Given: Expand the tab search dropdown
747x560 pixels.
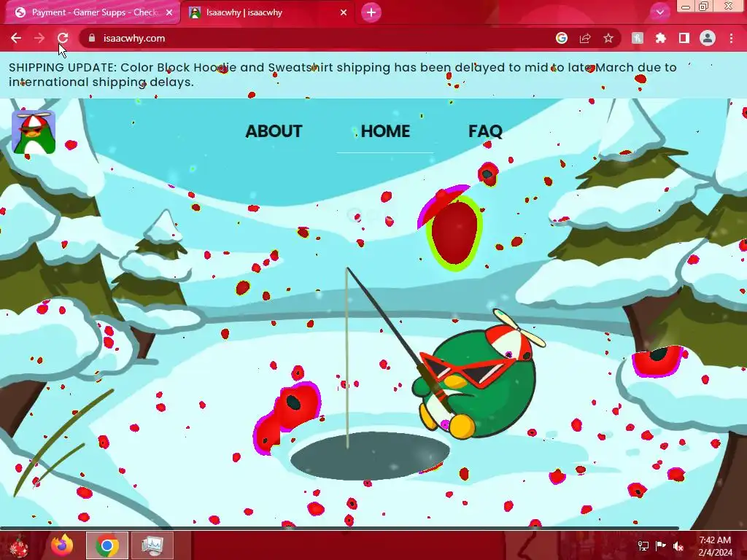Looking at the screenshot, I should click(659, 12).
